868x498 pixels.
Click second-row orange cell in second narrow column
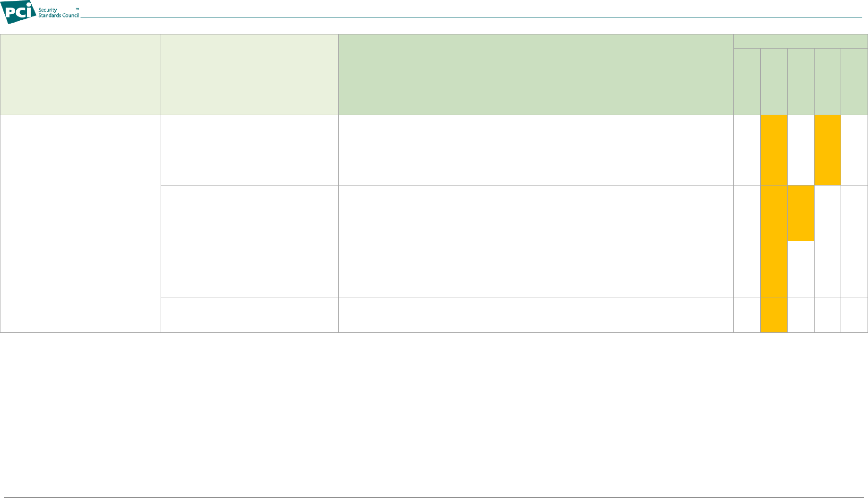click(774, 213)
